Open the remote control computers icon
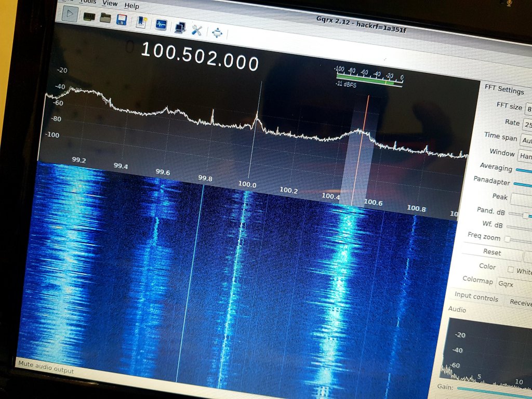532x399 pixels. [180, 28]
